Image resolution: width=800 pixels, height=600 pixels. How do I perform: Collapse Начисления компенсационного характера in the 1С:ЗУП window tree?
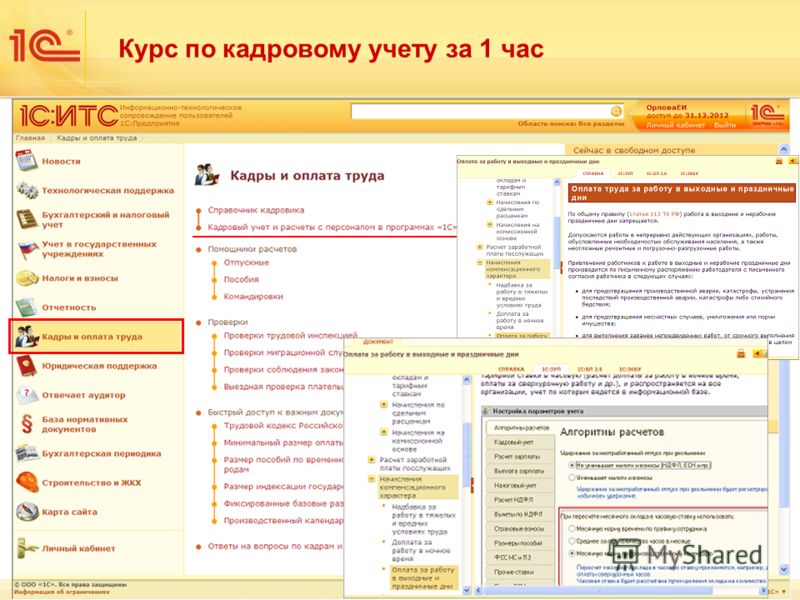coord(371,479)
